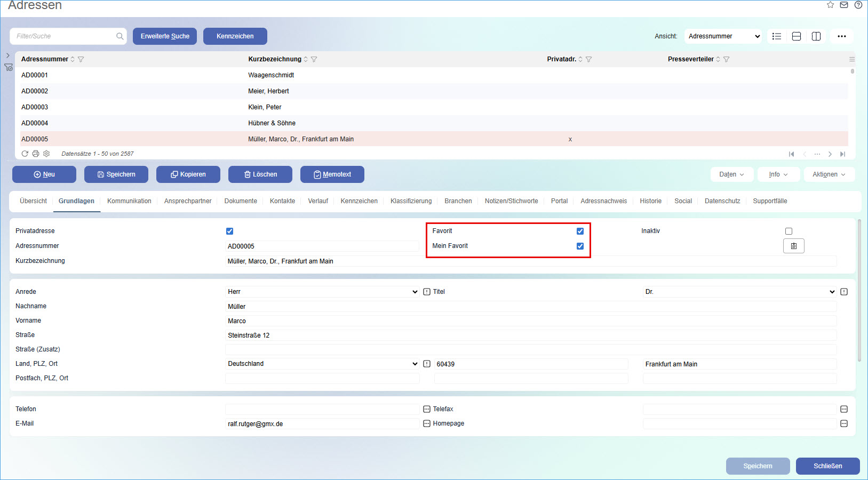This screenshot has height=480, width=868.
Task: Switch to the Übersicht tab
Action: click(x=33, y=201)
